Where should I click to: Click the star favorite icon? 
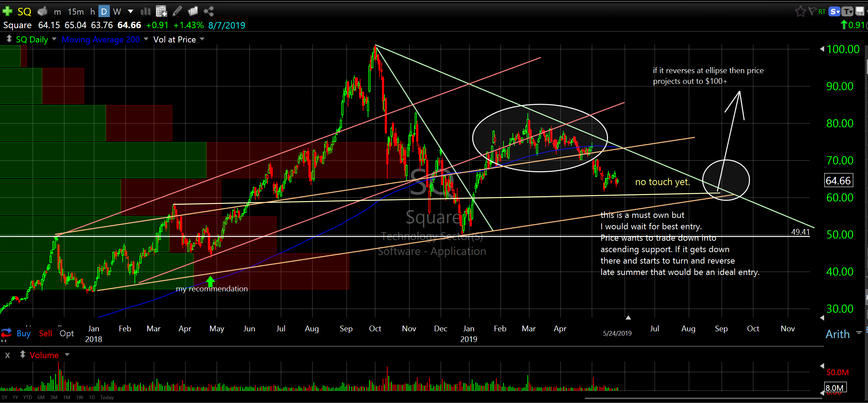pyautogui.click(x=800, y=11)
